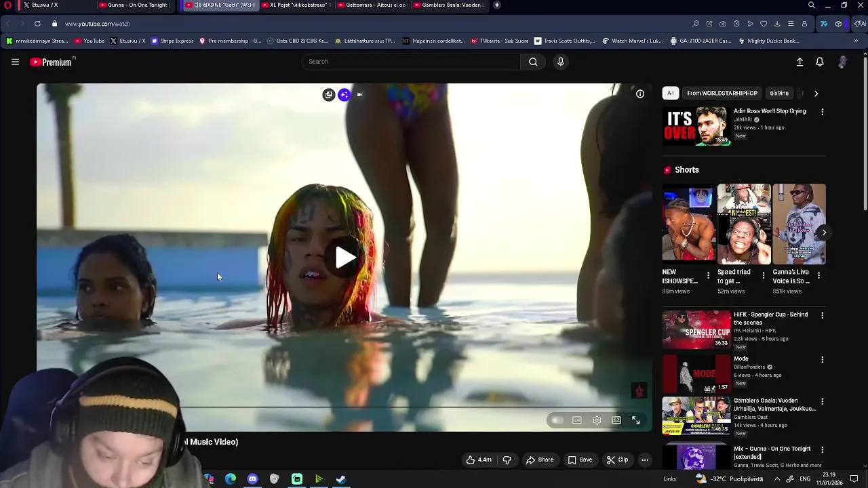
Task: Select the 6ix9ine filter chip
Action: [x=779, y=93]
